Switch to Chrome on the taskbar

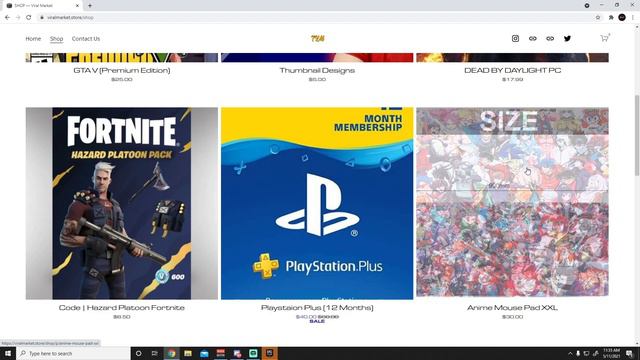point(171,353)
